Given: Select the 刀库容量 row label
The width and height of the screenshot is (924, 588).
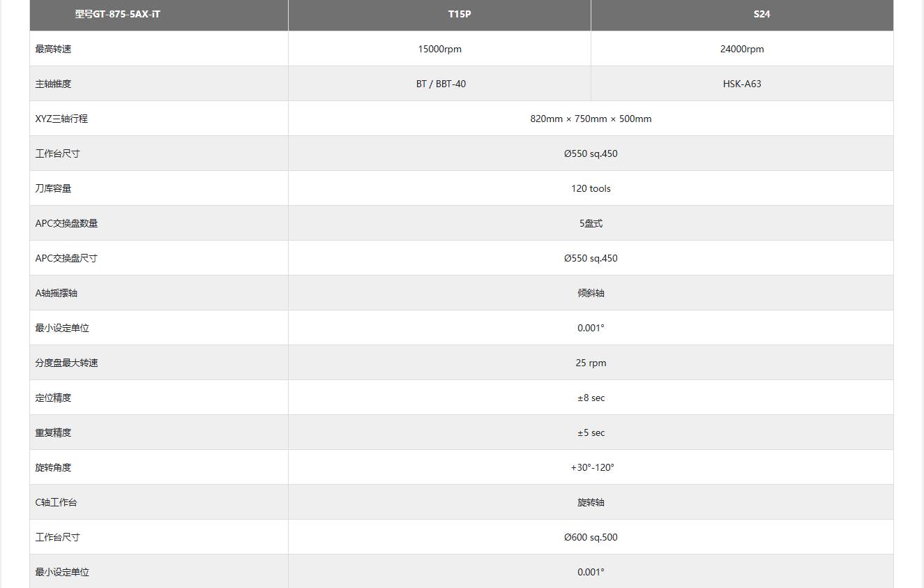Looking at the screenshot, I should point(54,188).
